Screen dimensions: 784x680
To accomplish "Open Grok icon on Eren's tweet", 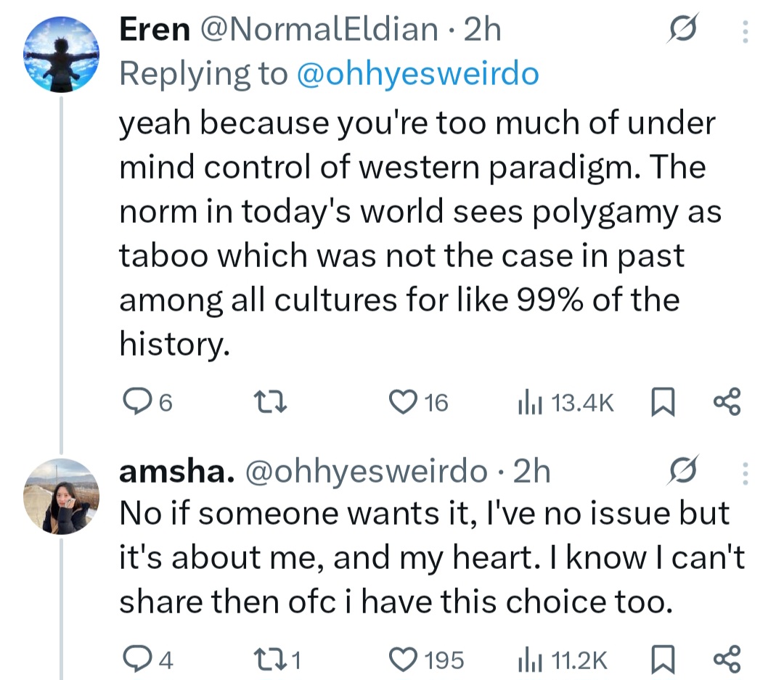I will pos(685,30).
